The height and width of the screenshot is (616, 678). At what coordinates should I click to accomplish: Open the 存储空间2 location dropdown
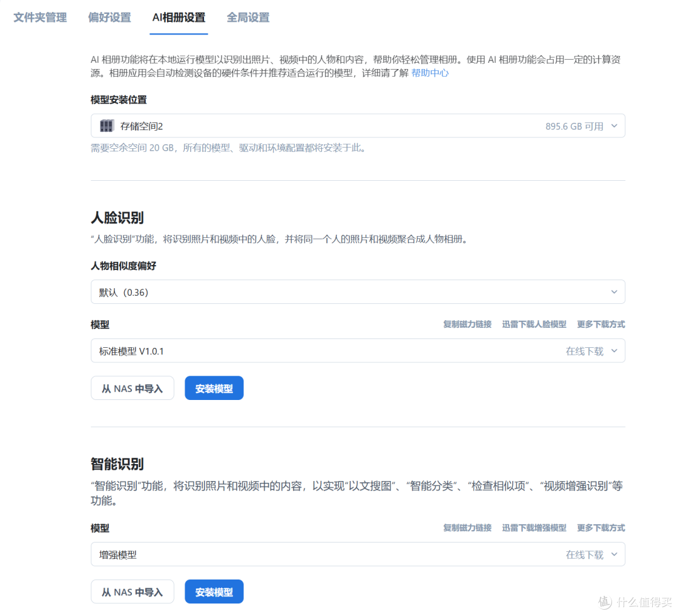click(358, 126)
